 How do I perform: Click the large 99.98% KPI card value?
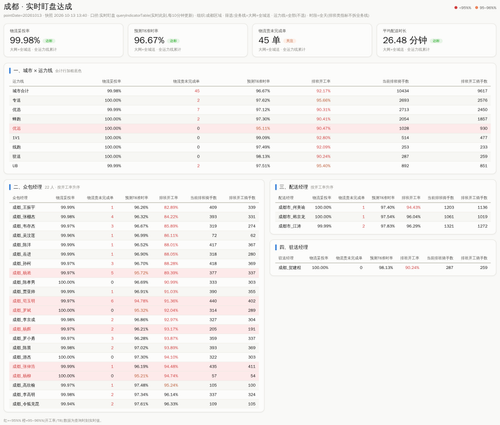25,40
